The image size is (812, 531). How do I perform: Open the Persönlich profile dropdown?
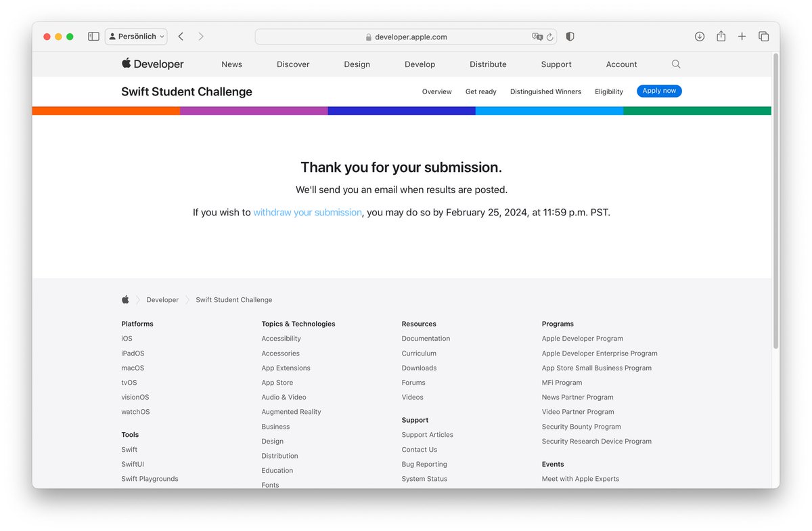[136, 37]
